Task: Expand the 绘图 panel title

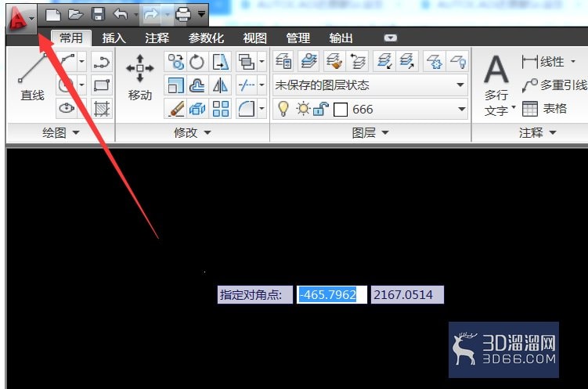Action: [60, 132]
